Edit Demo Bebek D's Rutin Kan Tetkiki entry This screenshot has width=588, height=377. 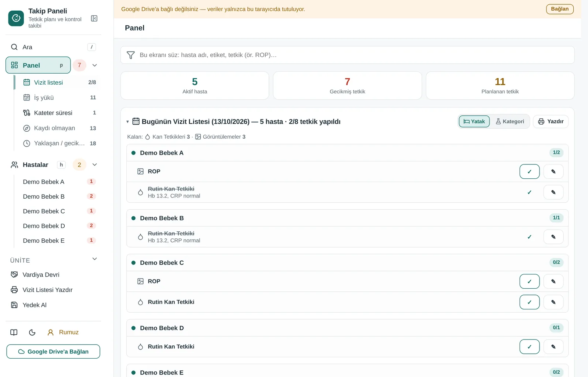pos(553,346)
